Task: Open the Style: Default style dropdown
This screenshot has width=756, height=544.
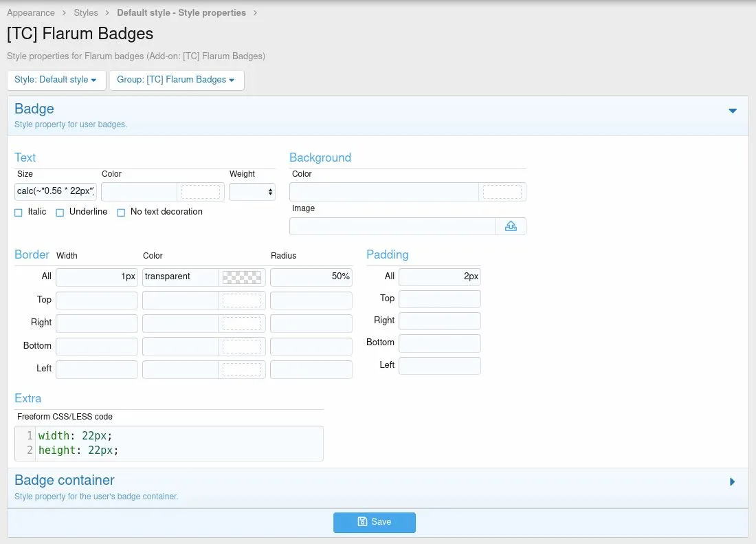Action: click(x=56, y=80)
